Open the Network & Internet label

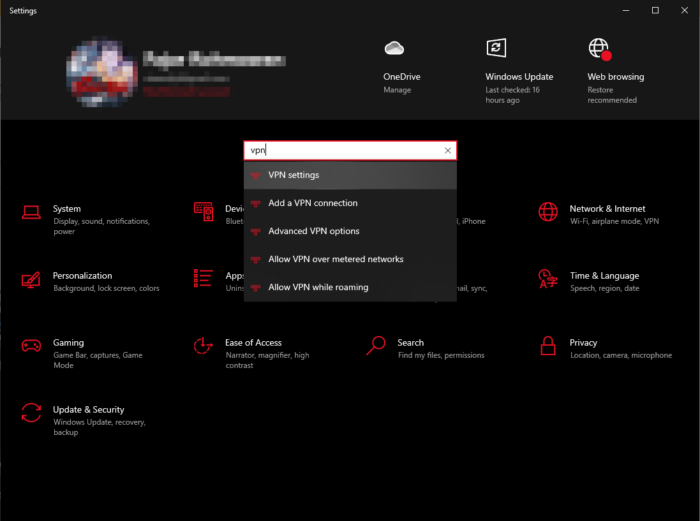(607, 209)
